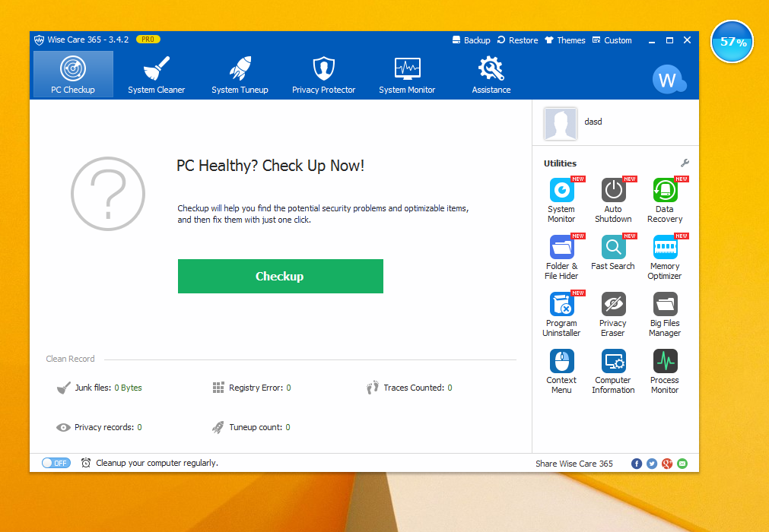
Task: Launch the Program Uninstaller utility
Action: [x=561, y=315]
